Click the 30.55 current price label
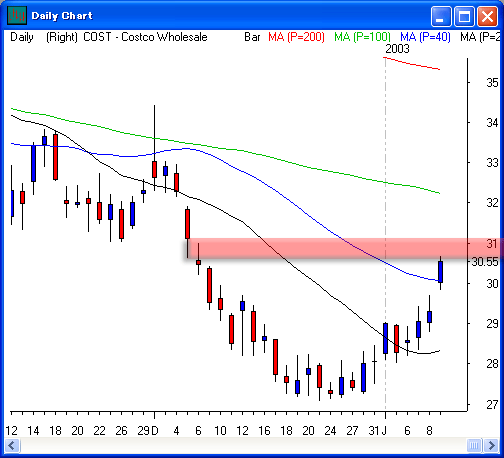 [485, 262]
